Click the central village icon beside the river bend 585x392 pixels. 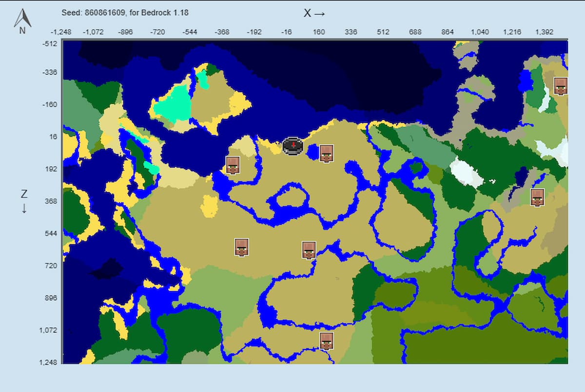pos(309,250)
